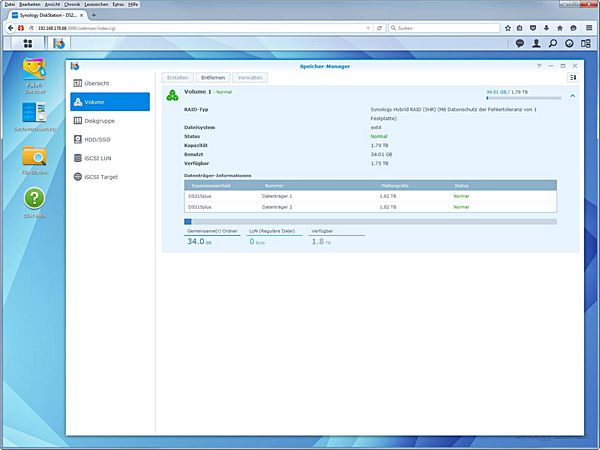
Task: Click the Erstellen button
Action: (x=178, y=77)
